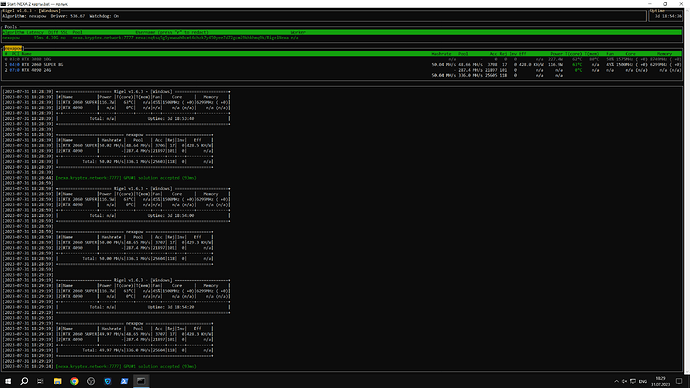Select the yellow nexapow algorithm tab

[13, 48]
